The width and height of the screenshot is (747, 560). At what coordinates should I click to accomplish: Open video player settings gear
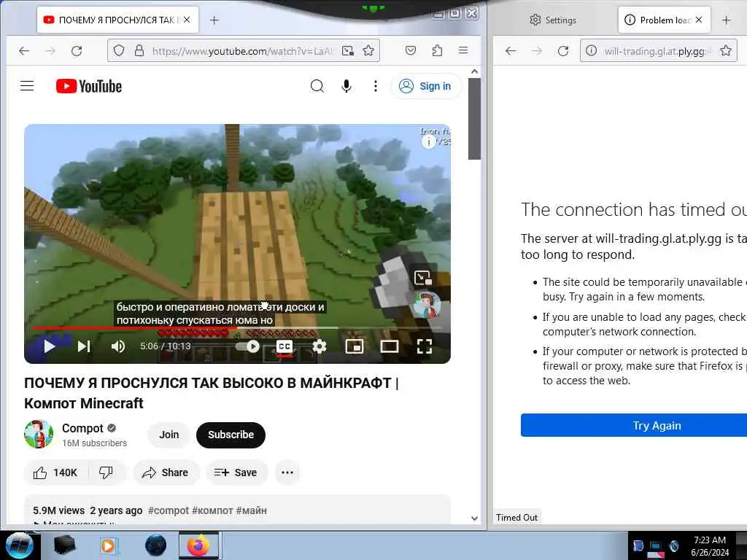(x=320, y=346)
